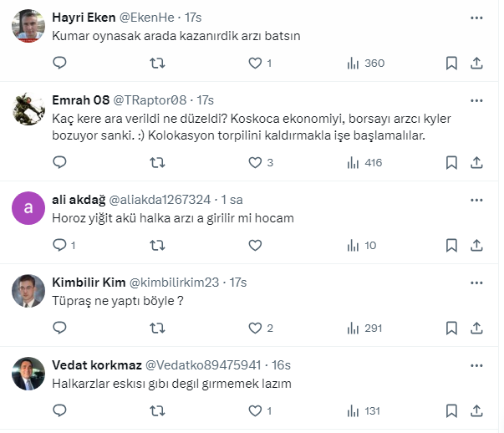Bookmark Emrah OS's tweet
This screenshot has width=504, height=433.
coord(451,162)
